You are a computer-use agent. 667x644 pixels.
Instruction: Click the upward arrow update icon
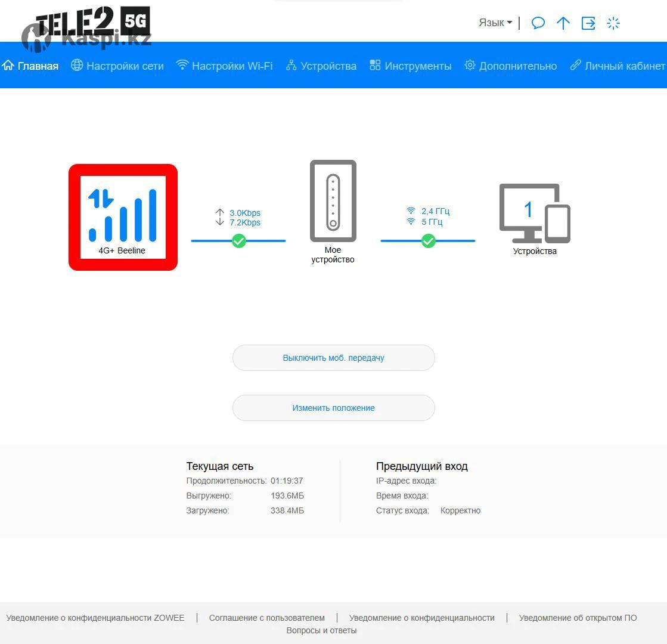click(563, 23)
